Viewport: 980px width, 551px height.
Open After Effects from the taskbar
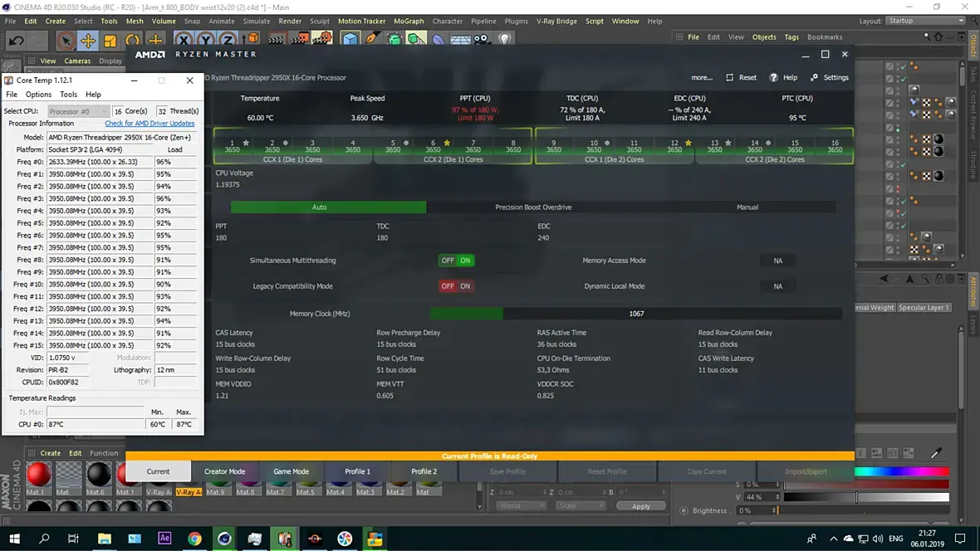click(165, 539)
